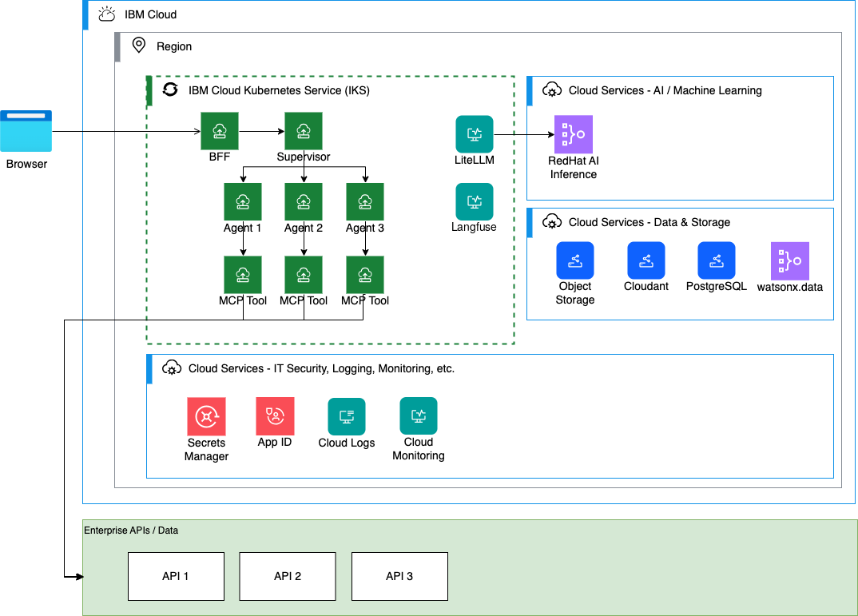Click the 'Cloud Services - Data & Storage' title
The width and height of the screenshot is (858, 616).
(649, 222)
